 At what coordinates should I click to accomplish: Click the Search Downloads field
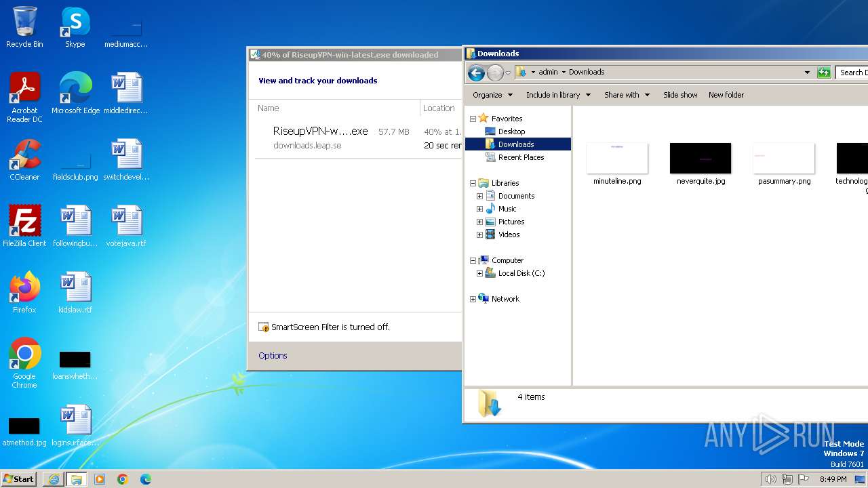[852, 73]
